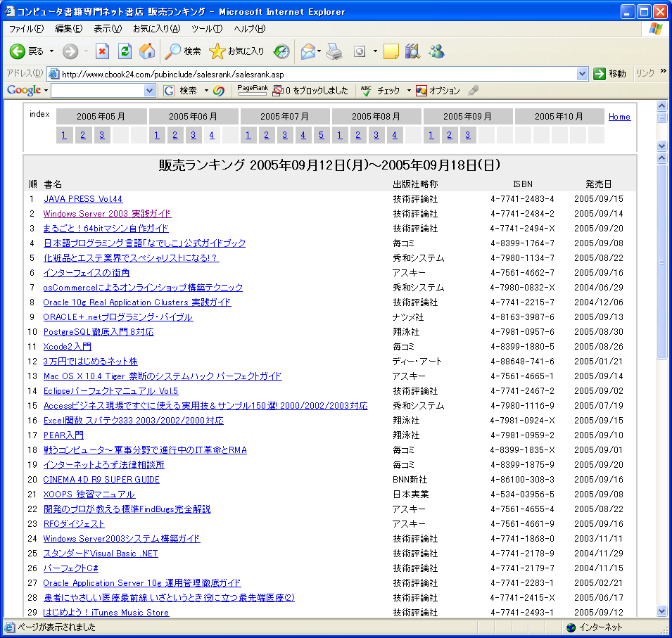
Task: Click the リンク (Links) toolbar label
Action: tap(645, 73)
